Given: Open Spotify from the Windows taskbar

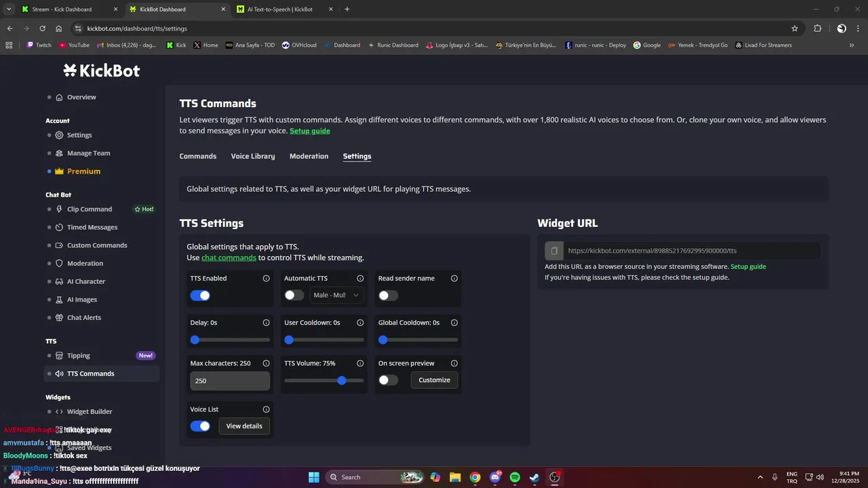Looking at the screenshot, I should tap(515, 477).
